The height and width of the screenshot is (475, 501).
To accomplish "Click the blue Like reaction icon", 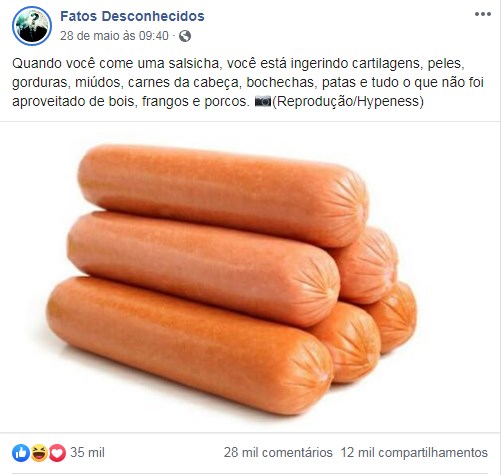I will tap(21, 453).
